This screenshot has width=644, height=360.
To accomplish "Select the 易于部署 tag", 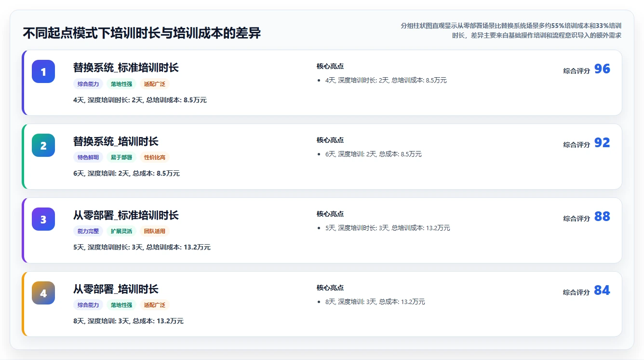I will [121, 158].
